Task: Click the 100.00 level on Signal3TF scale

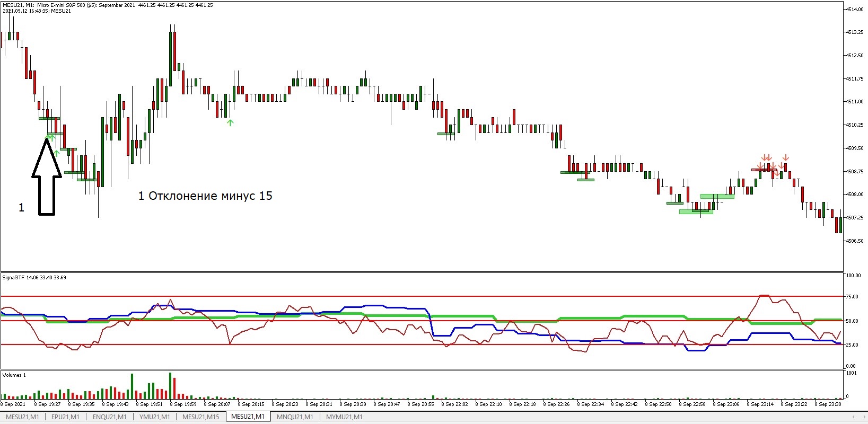Action: pos(853,276)
